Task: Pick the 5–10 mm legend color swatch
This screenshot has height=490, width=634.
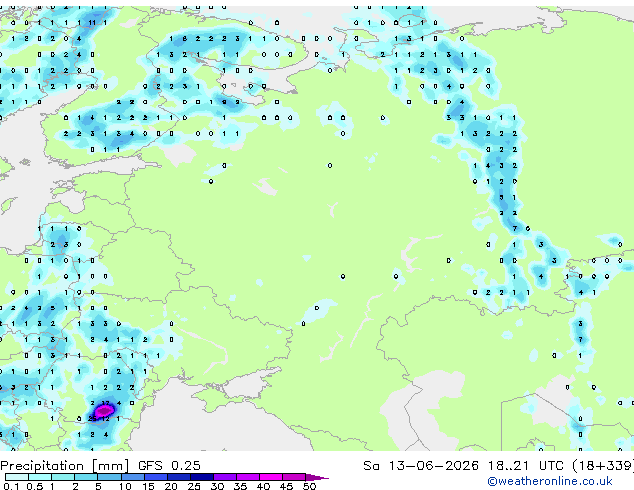Action: coord(109,477)
